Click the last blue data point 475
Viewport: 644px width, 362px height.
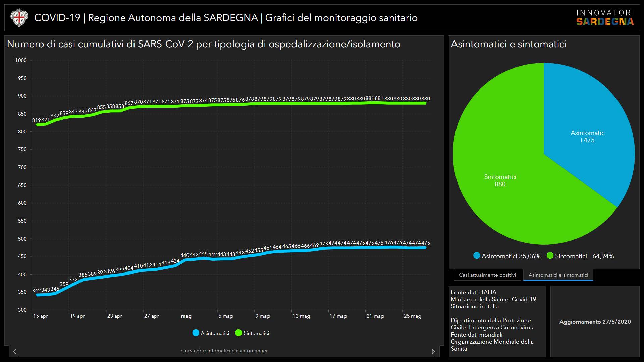tap(425, 248)
